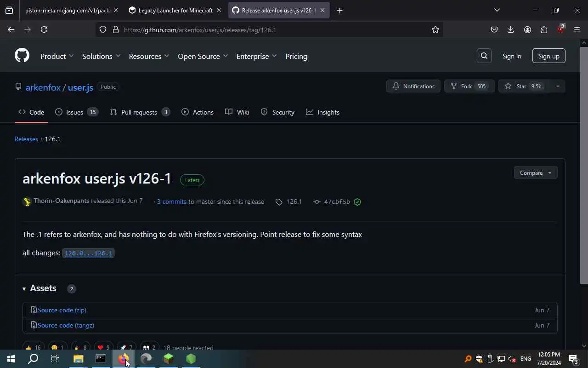Reload the current page
Viewport: 588px width, 368px height.
point(44,29)
